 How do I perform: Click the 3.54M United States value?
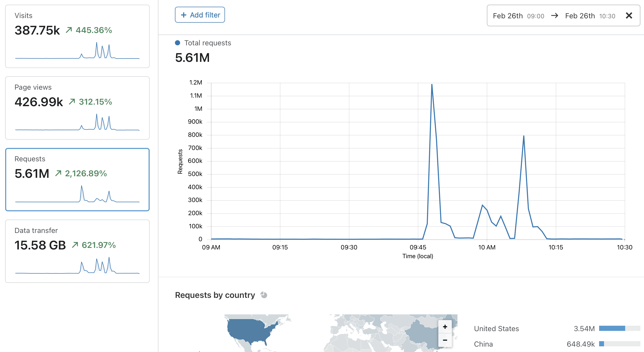pos(584,329)
